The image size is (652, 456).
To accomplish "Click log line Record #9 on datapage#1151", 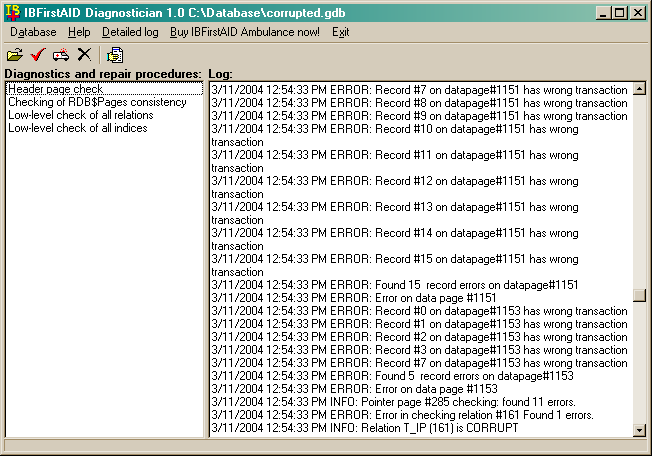I will (419, 116).
